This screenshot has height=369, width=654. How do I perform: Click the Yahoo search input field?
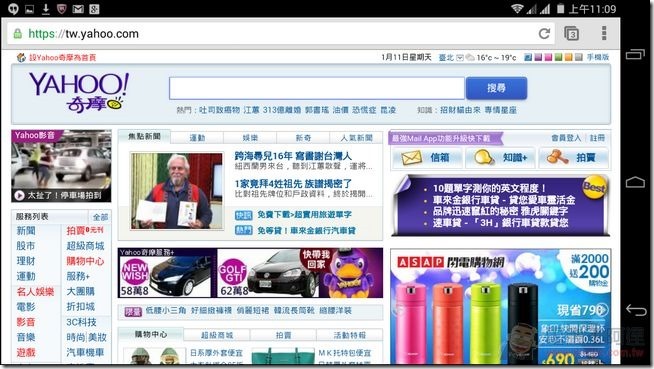317,88
